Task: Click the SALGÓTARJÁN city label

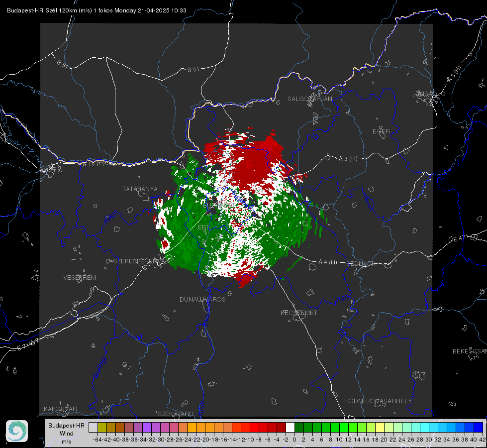Action: [x=309, y=99]
